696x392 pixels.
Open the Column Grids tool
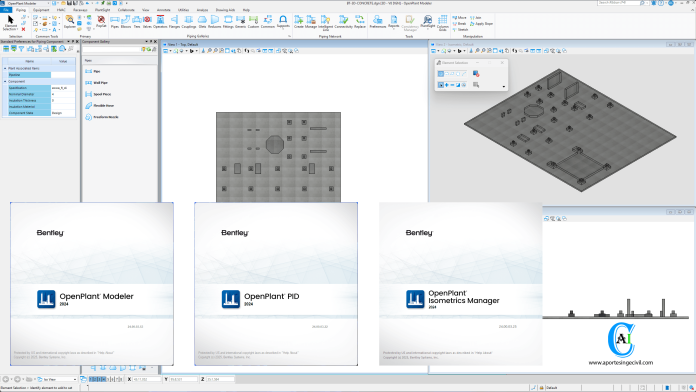click(443, 22)
